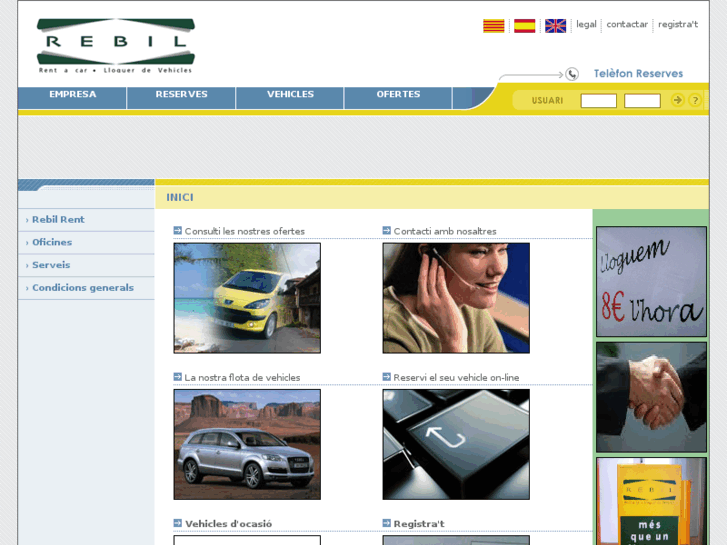
Task: Focus the first user login input field
Action: [x=599, y=101]
